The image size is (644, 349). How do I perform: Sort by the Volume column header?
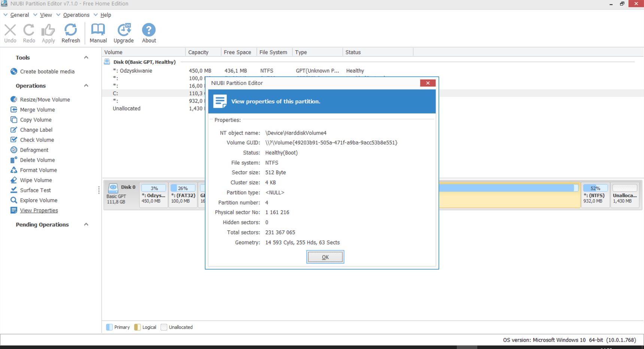coord(143,52)
